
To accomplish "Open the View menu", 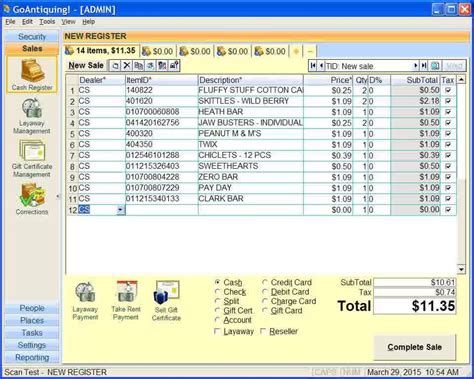I will point(68,22).
